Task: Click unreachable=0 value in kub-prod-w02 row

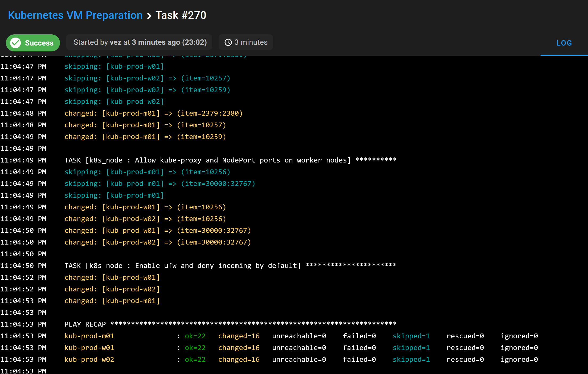Action: (299, 359)
